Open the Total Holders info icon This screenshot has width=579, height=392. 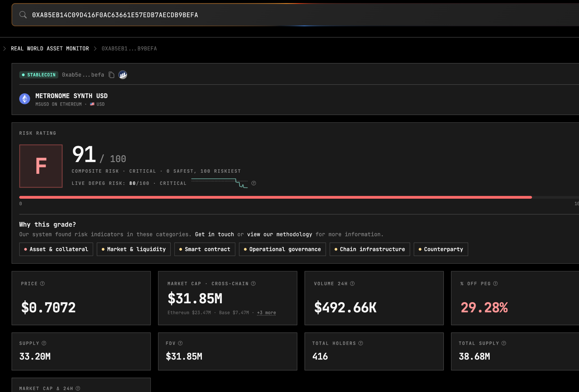coord(361,343)
